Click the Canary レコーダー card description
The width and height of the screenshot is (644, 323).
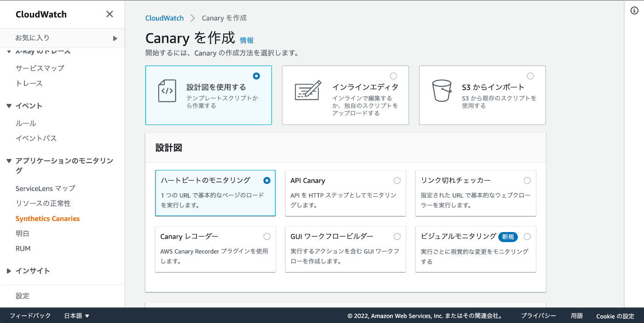[x=214, y=256]
